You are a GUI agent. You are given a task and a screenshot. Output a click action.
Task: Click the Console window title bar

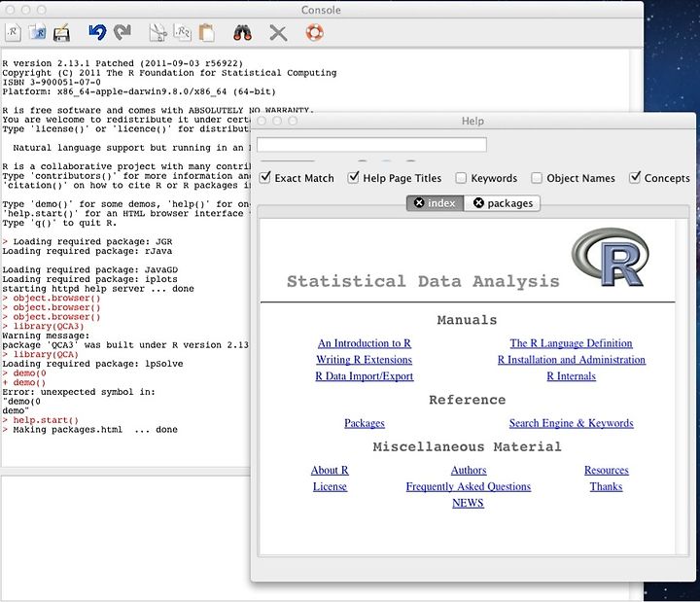pos(321,10)
